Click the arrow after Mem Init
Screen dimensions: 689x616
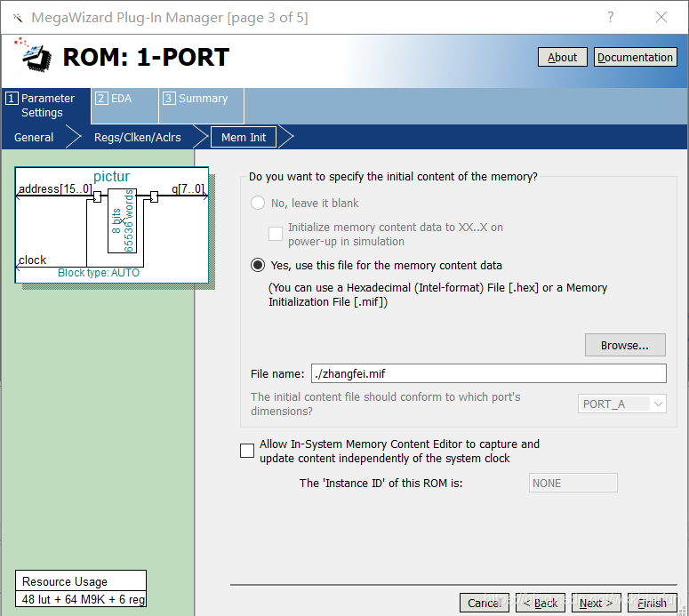[286, 137]
